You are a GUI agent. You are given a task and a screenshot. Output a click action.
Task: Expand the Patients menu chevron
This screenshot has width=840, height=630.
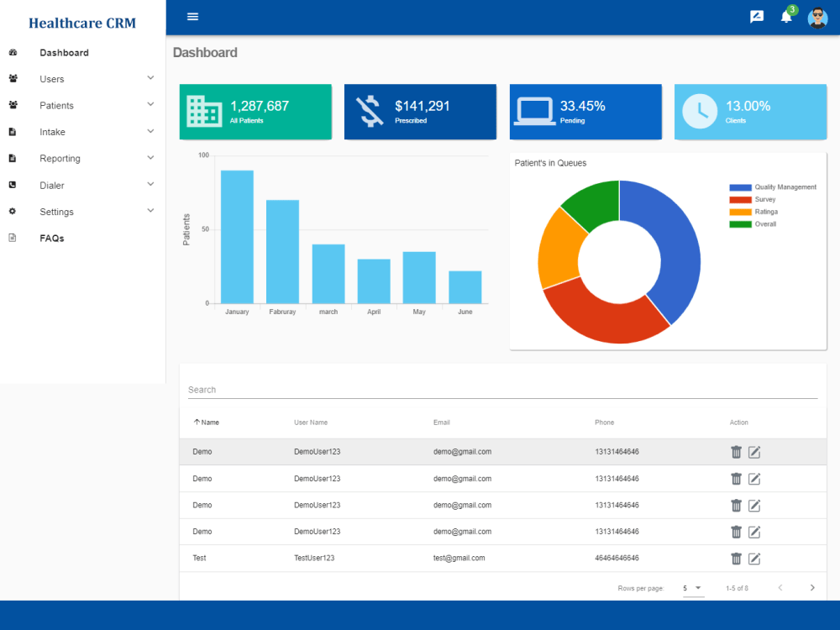[x=150, y=104]
